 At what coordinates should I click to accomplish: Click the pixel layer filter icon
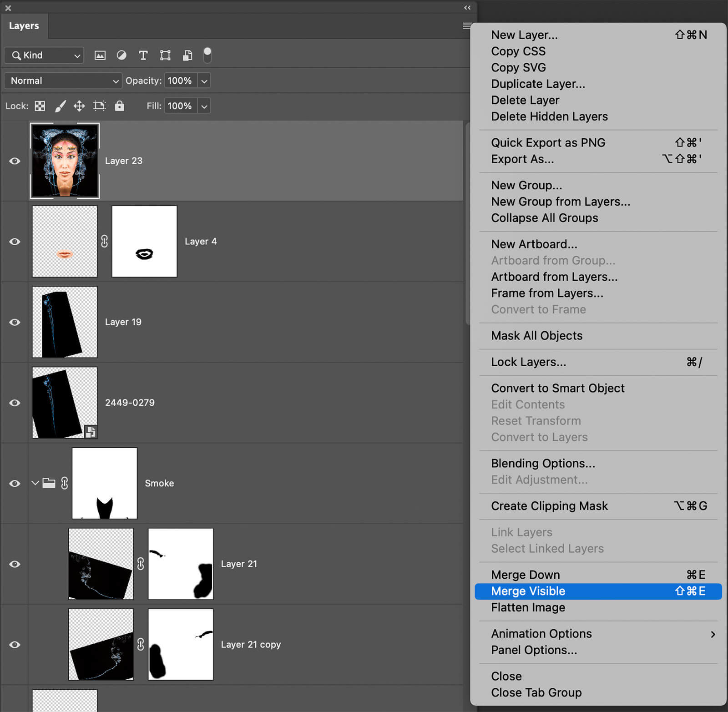[x=100, y=56]
